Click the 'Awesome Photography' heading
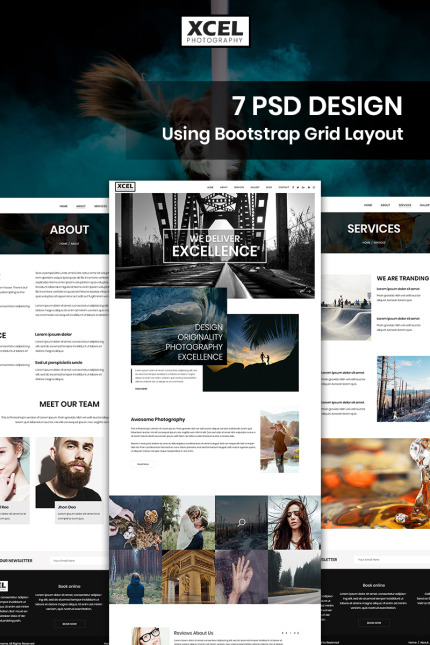The width and height of the screenshot is (430, 645). tap(158, 420)
